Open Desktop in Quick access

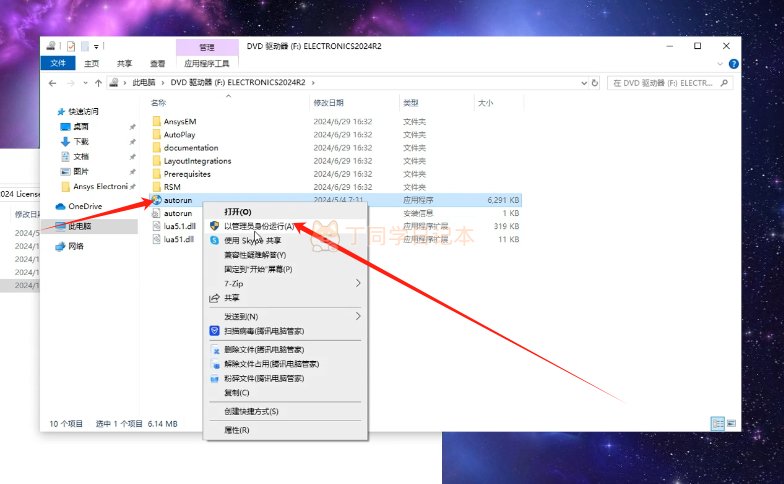(74, 126)
